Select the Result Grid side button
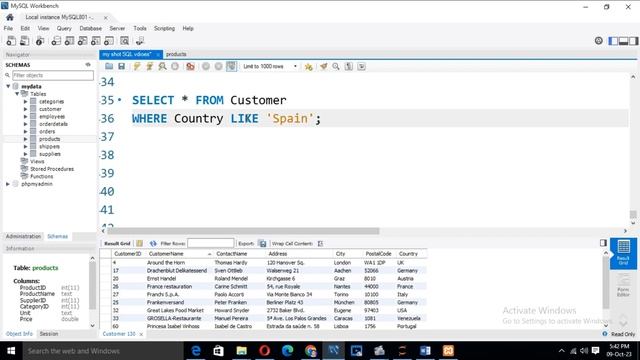Image resolution: width=640 pixels, height=360 pixels. [x=623, y=253]
